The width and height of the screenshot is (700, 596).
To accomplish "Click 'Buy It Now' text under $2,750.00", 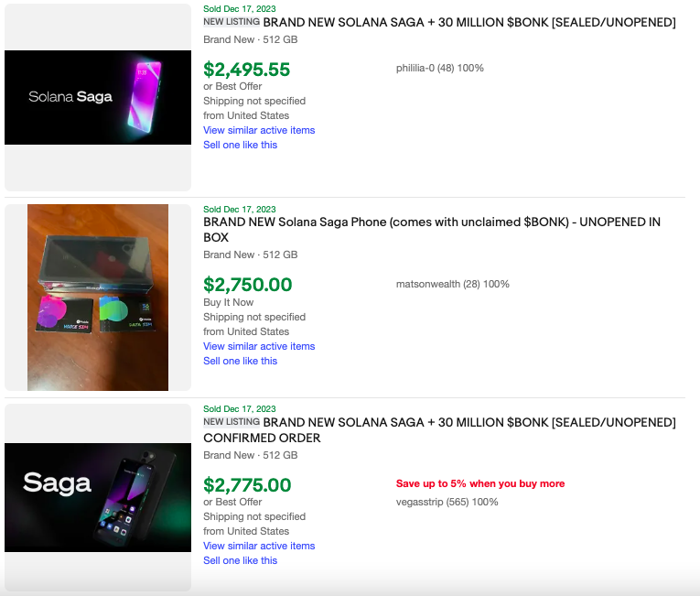I will (229, 302).
